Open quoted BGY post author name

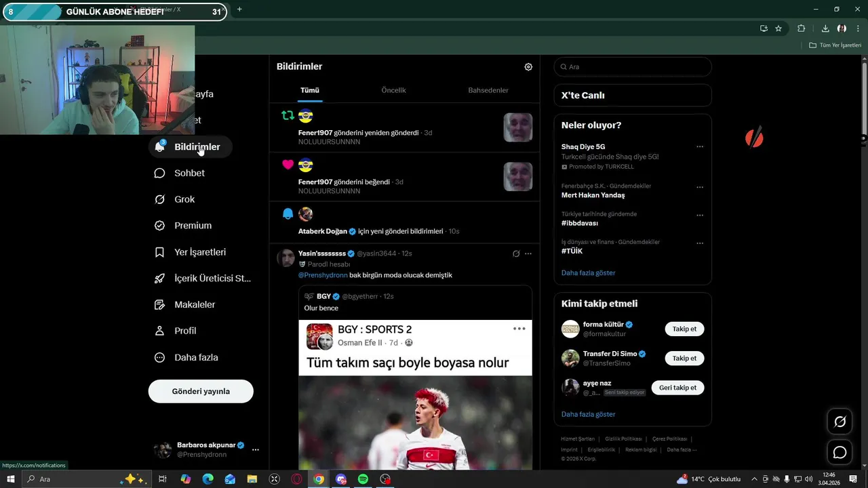tap(323, 296)
